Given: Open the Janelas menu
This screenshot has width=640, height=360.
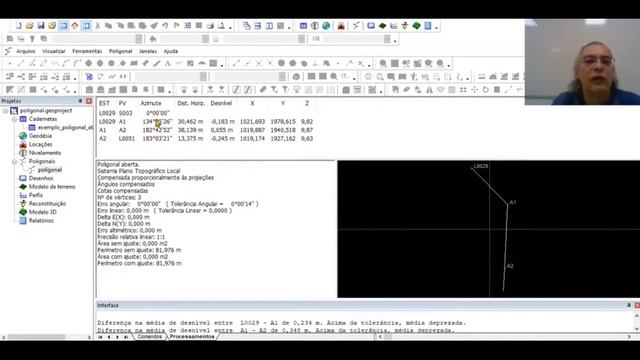Looking at the screenshot, I should point(148,51).
